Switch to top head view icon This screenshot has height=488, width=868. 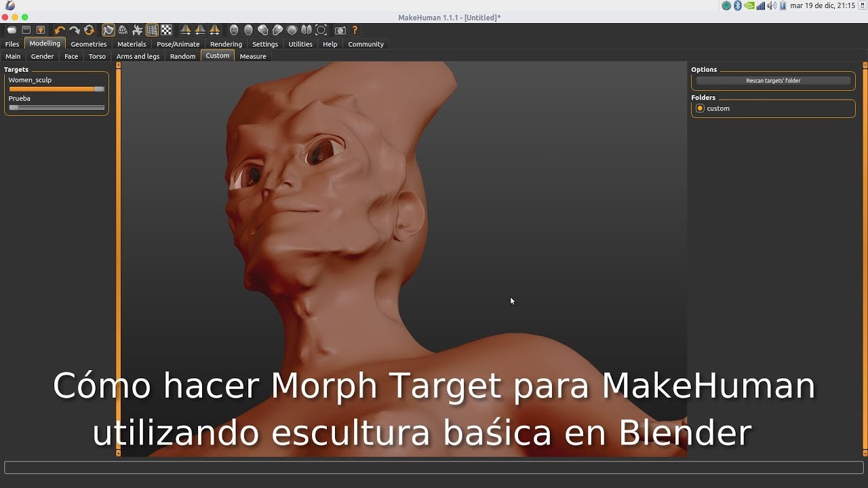(x=292, y=30)
